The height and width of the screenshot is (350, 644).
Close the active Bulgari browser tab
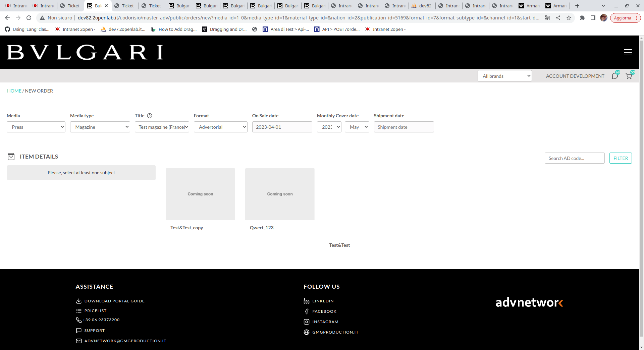[106, 6]
